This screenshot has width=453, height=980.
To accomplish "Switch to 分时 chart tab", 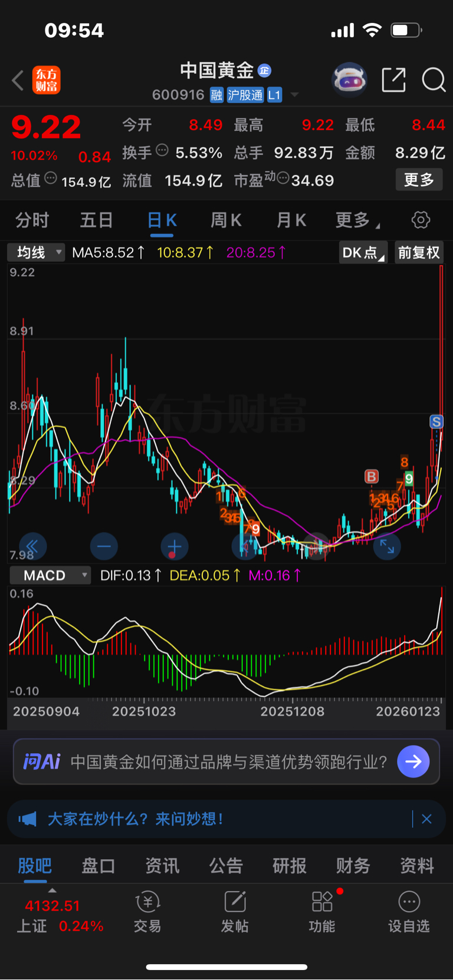I will pyautogui.click(x=32, y=220).
